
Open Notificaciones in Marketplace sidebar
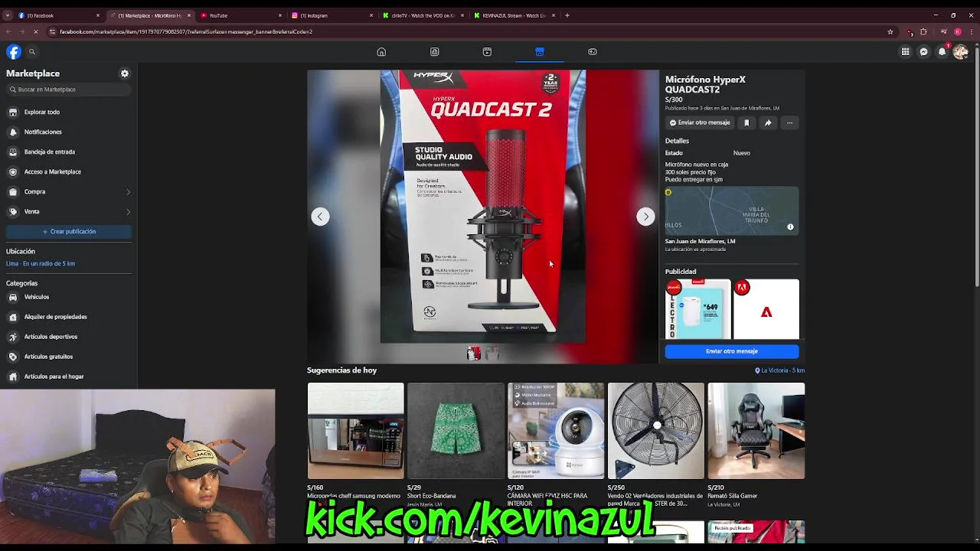coord(69,132)
